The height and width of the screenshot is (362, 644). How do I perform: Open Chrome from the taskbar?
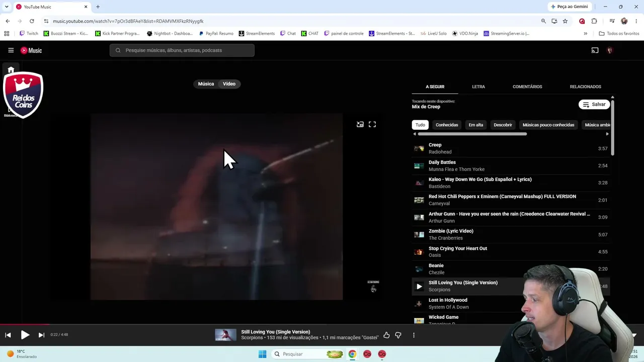(x=352, y=354)
